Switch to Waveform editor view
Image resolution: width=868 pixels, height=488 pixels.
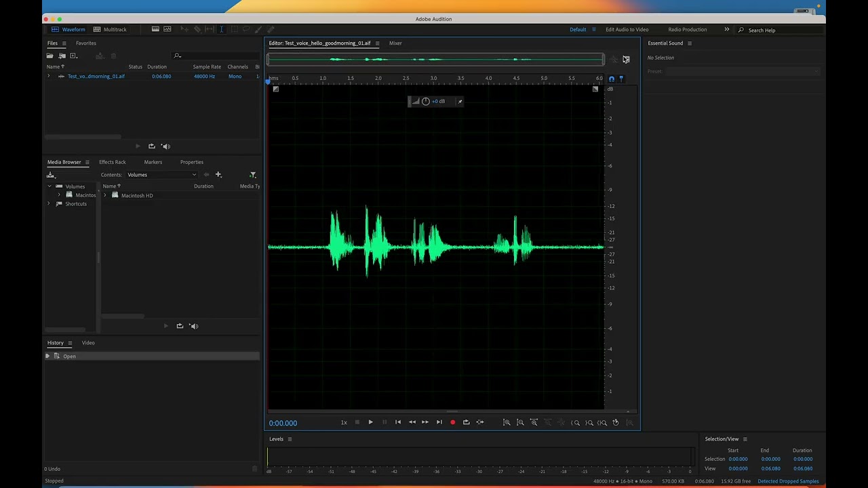click(x=68, y=29)
